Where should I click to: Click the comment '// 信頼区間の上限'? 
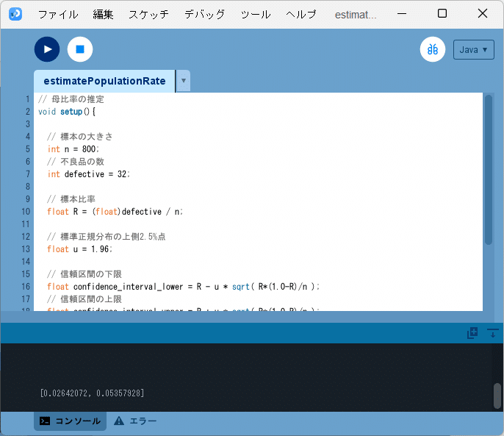84,299
